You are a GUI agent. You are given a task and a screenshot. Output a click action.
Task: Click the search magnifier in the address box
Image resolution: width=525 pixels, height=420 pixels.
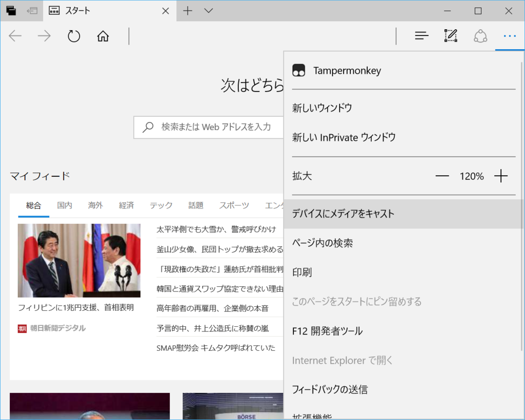pyautogui.click(x=148, y=127)
